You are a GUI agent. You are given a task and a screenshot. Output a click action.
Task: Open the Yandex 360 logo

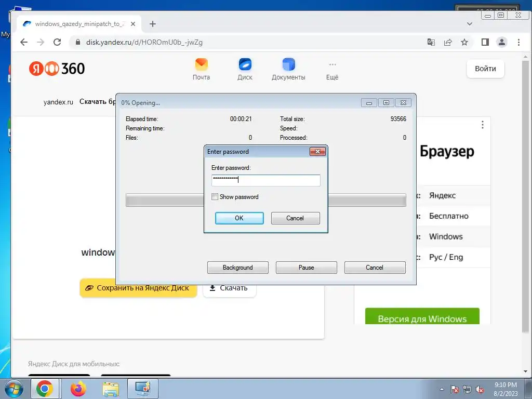pyautogui.click(x=57, y=69)
